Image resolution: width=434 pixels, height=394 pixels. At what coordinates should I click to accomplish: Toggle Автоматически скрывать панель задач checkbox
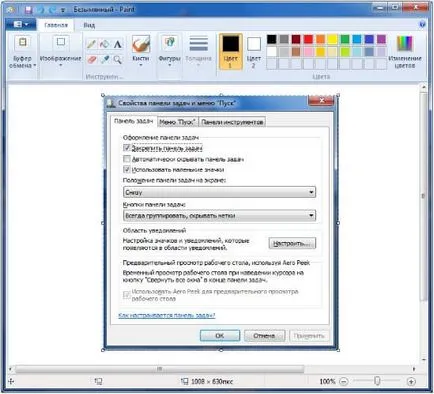coord(127,159)
